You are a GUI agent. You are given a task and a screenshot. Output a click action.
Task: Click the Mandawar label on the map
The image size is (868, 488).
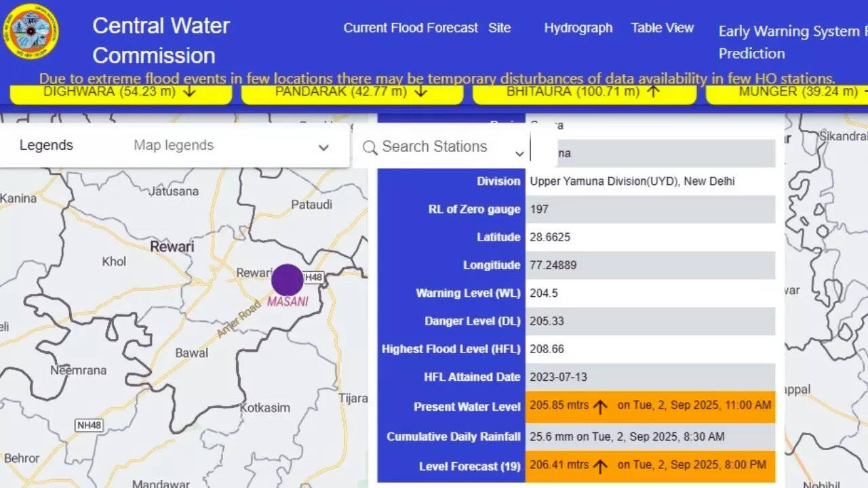coord(161,483)
